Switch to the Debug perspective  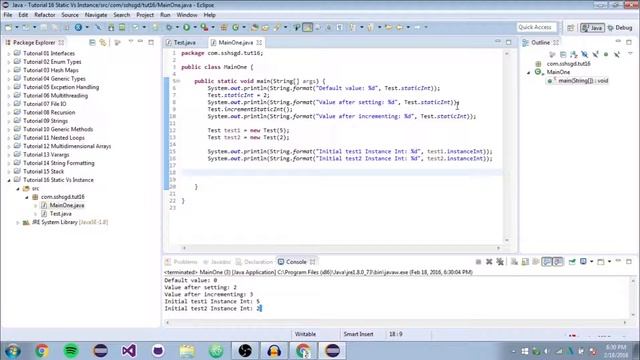(x=620, y=28)
